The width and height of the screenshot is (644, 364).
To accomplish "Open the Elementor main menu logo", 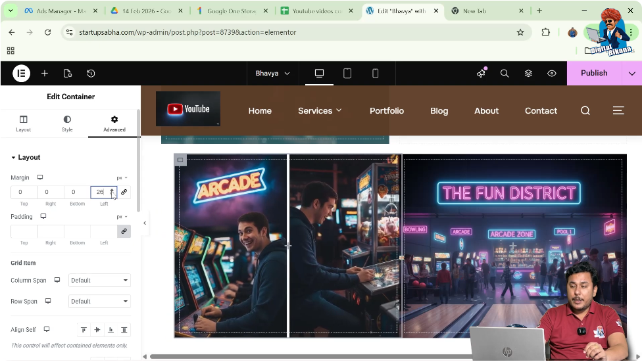I will [21, 74].
